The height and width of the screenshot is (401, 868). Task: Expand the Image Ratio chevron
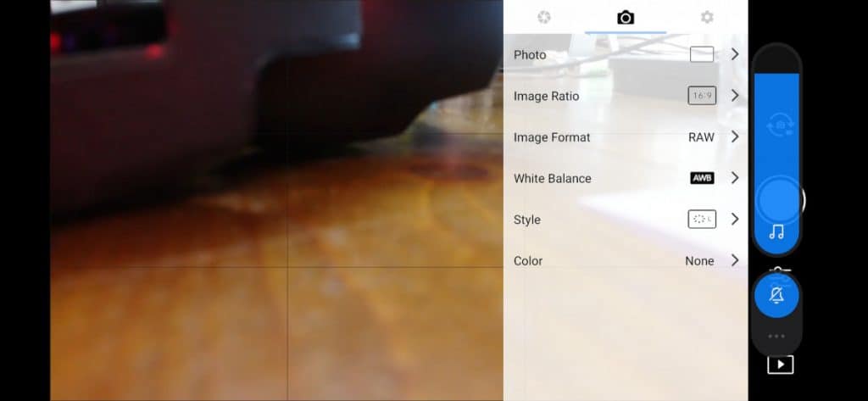[x=735, y=96]
